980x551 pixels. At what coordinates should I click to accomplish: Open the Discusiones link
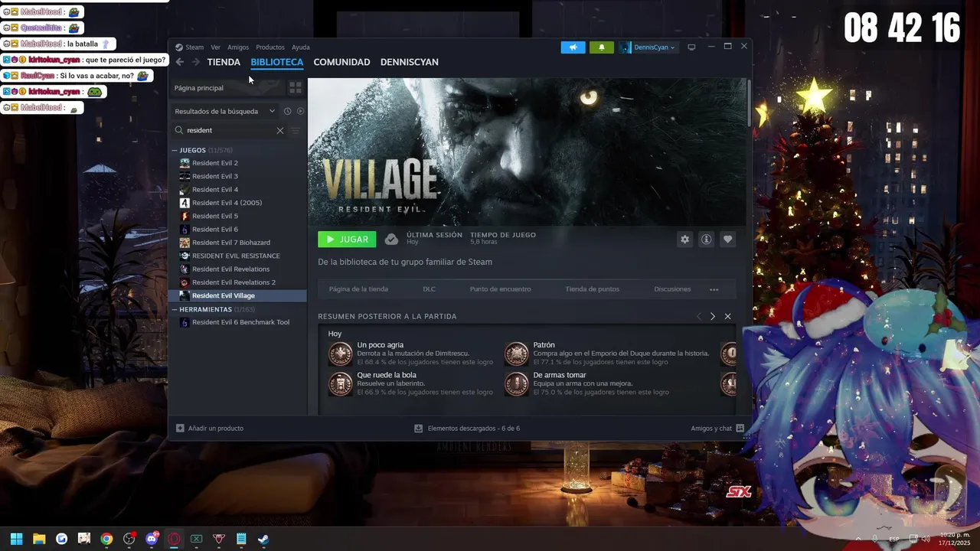coord(672,289)
